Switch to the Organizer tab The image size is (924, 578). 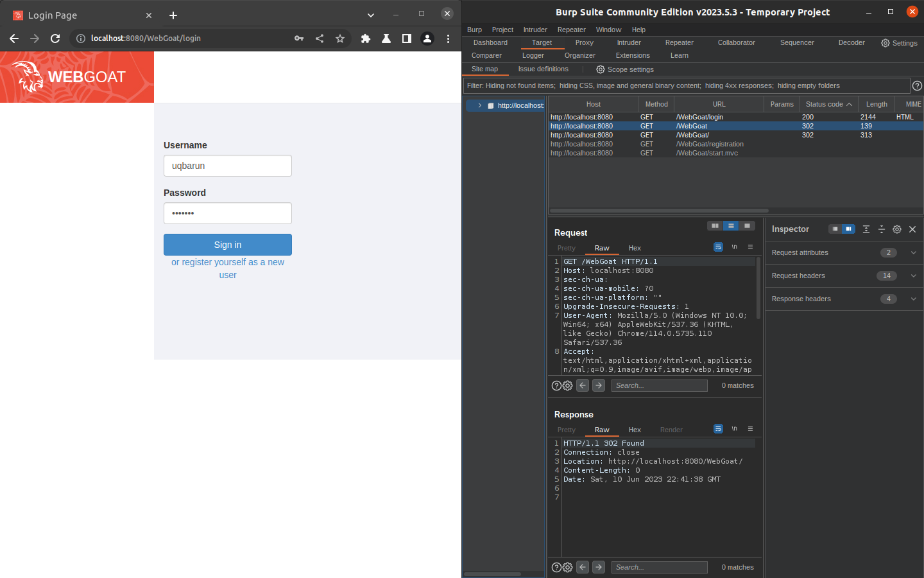click(580, 55)
